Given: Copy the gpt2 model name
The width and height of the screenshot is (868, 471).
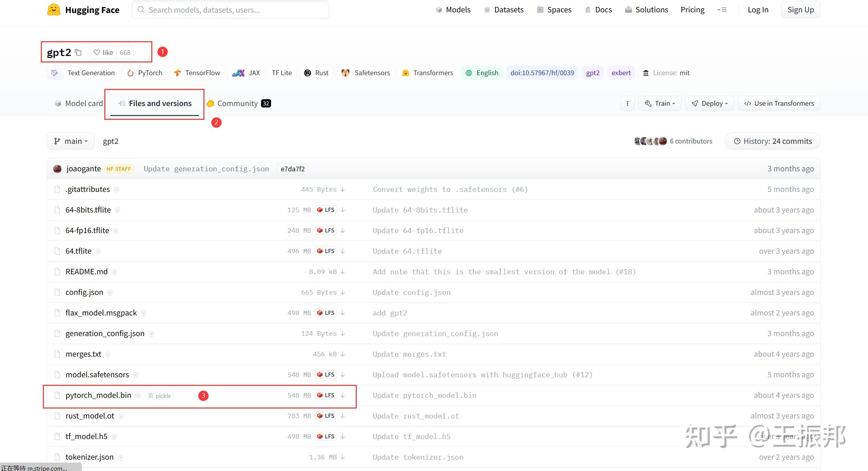Looking at the screenshot, I should (x=78, y=52).
